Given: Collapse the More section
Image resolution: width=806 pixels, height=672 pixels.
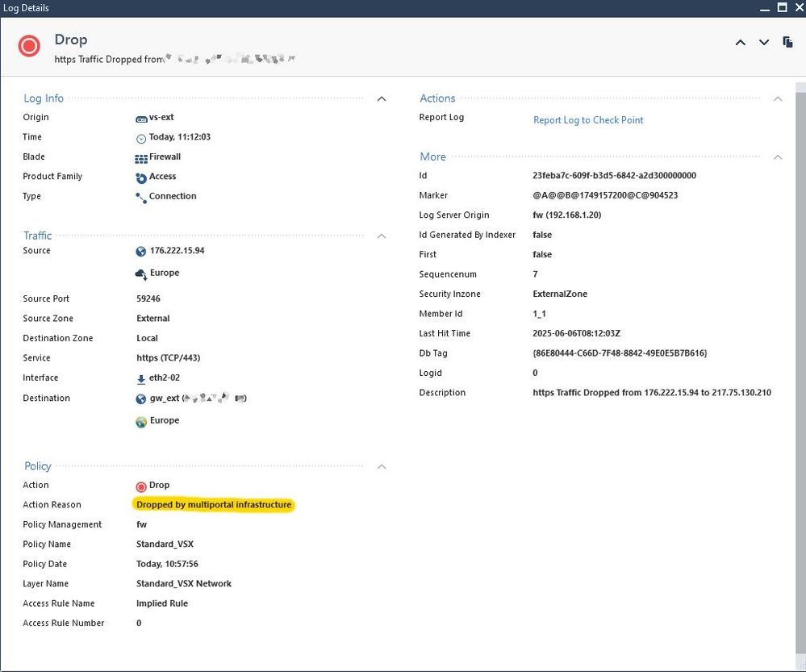Looking at the screenshot, I should click(x=778, y=157).
